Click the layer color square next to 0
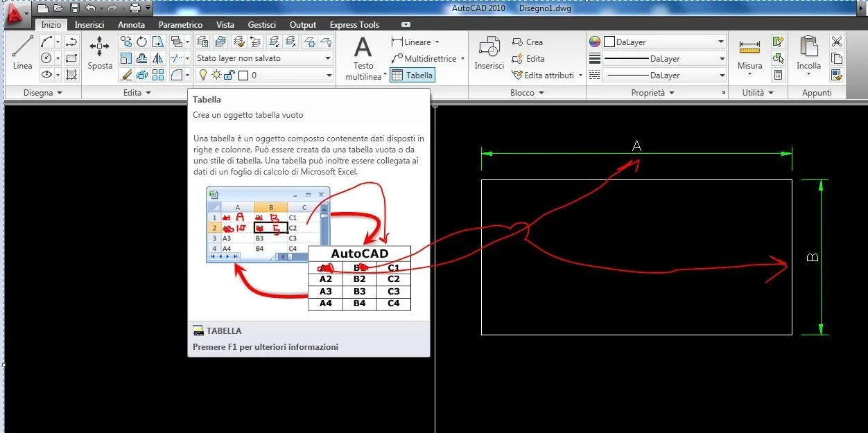The height and width of the screenshot is (433, 868). click(243, 75)
